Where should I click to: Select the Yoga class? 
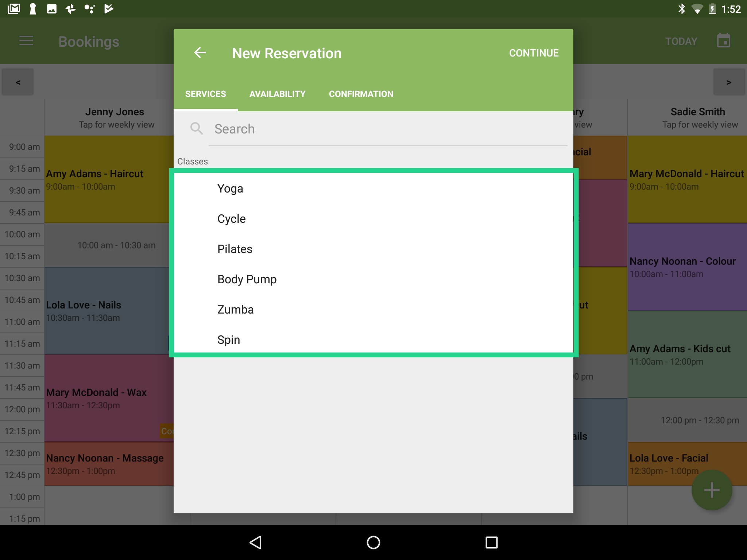230,188
